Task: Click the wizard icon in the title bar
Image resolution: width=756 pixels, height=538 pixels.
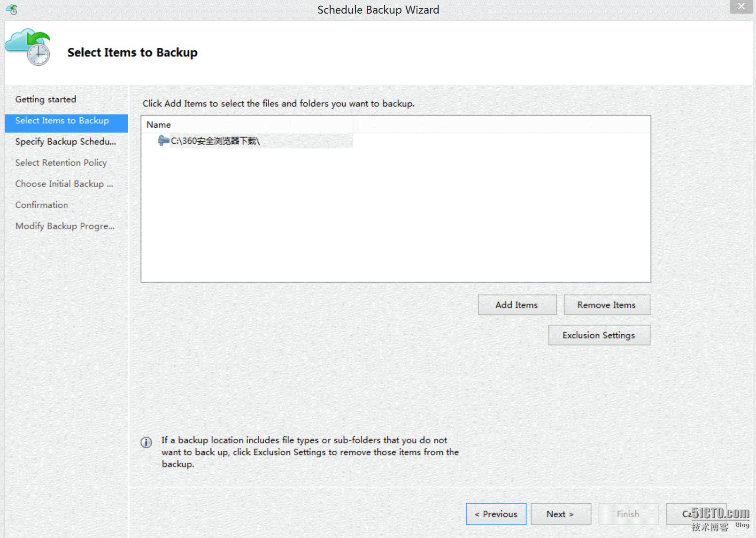Action: [12, 9]
